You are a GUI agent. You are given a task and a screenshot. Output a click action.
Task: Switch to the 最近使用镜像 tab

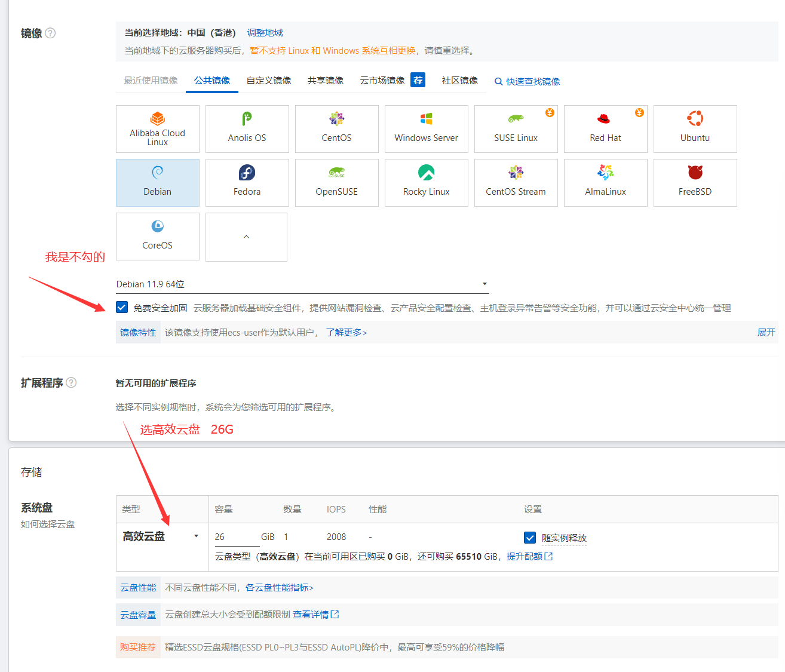pyautogui.click(x=151, y=80)
